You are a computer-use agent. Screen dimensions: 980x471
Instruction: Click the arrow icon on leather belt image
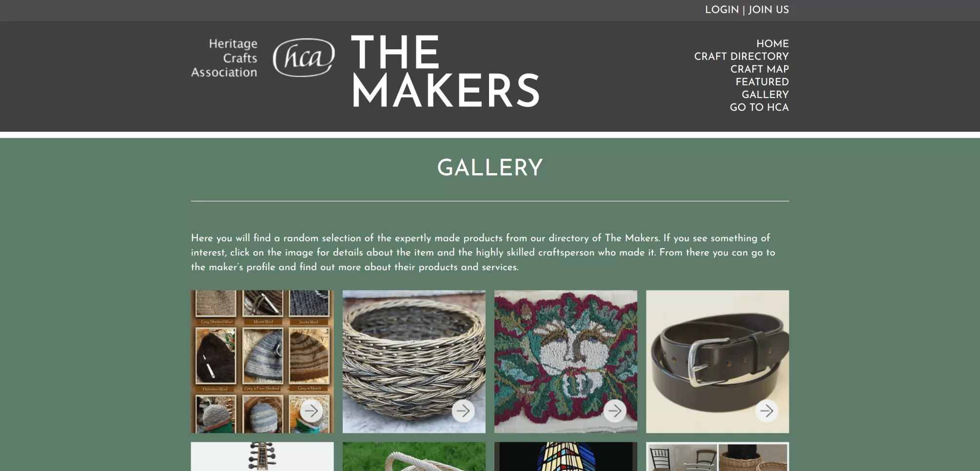[x=766, y=411]
